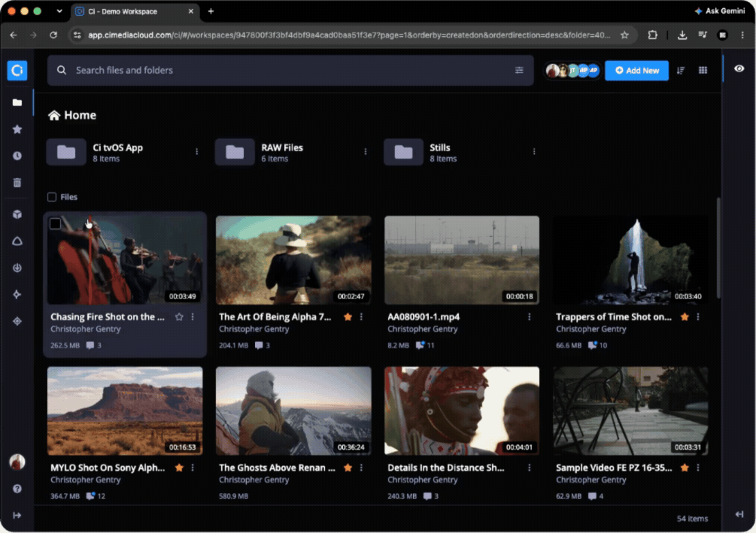Viewport: 756px width, 533px height.
Task: Open Stills folder options menu
Action: tap(534, 152)
